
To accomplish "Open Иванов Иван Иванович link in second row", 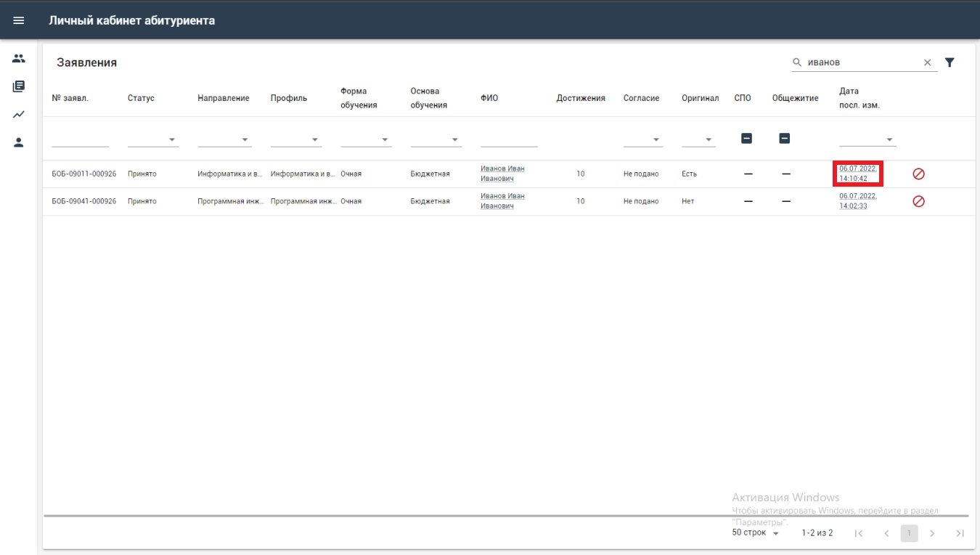I will pyautogui.click(x=502, y=201).
